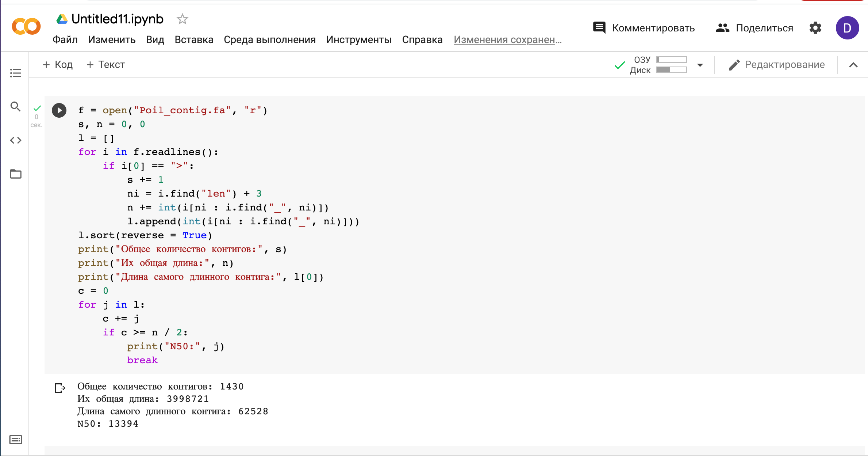The height and width of the screenshot is (456, 868).
Task: Open the code snippets icon
Action: pos(15,140)
